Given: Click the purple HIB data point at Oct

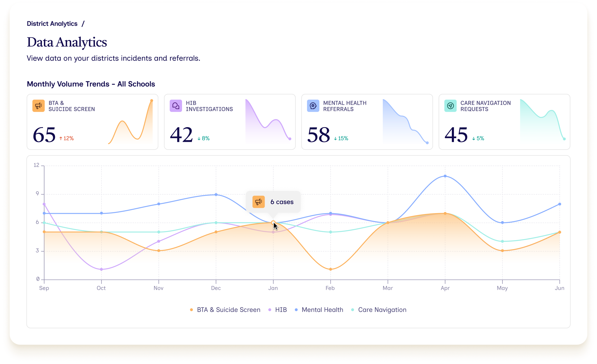Looking at the screenshot, I should point(101,269).
